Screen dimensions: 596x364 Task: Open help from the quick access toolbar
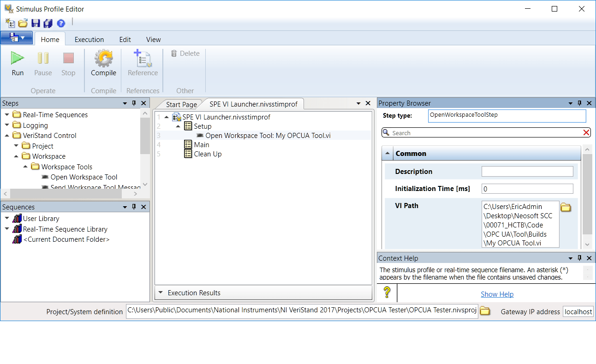(x=61, y=23)
